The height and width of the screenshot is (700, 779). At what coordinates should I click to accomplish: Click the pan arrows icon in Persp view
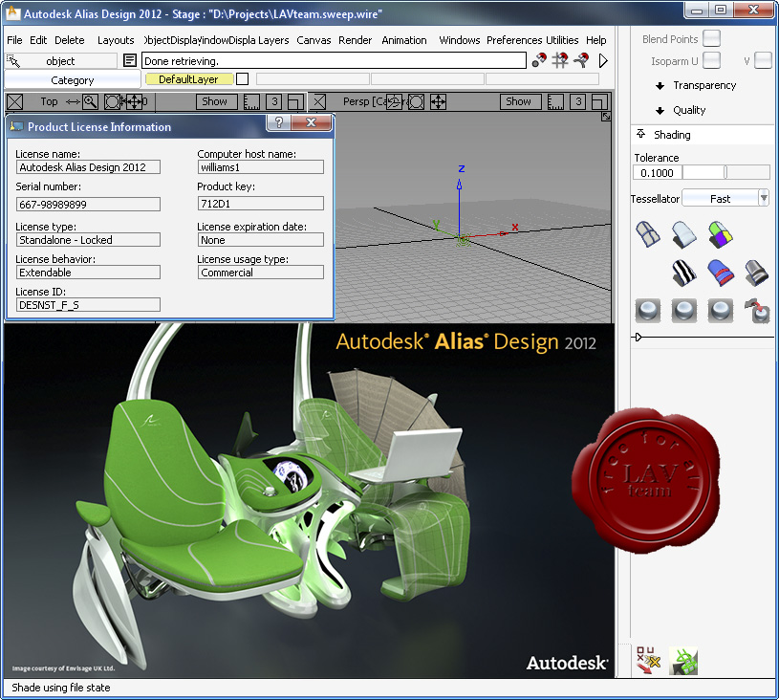[x=438, y=102]
